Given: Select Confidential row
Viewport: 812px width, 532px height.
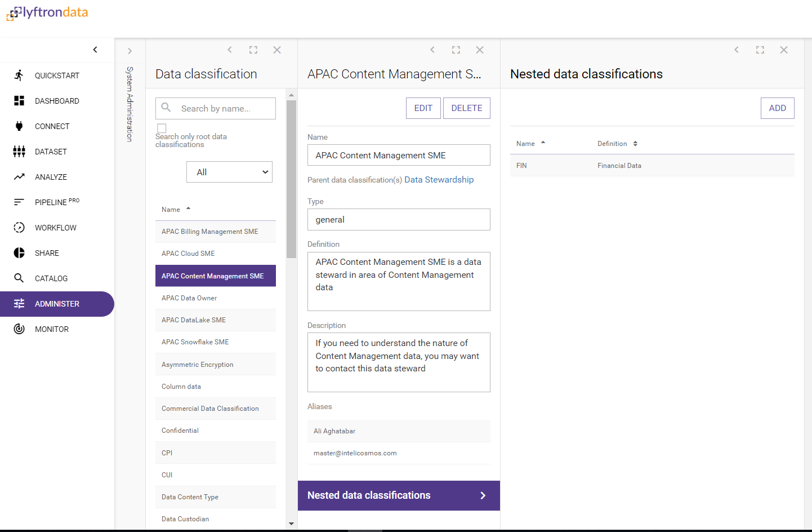Looking at the screenshot, I should (216, 431).
